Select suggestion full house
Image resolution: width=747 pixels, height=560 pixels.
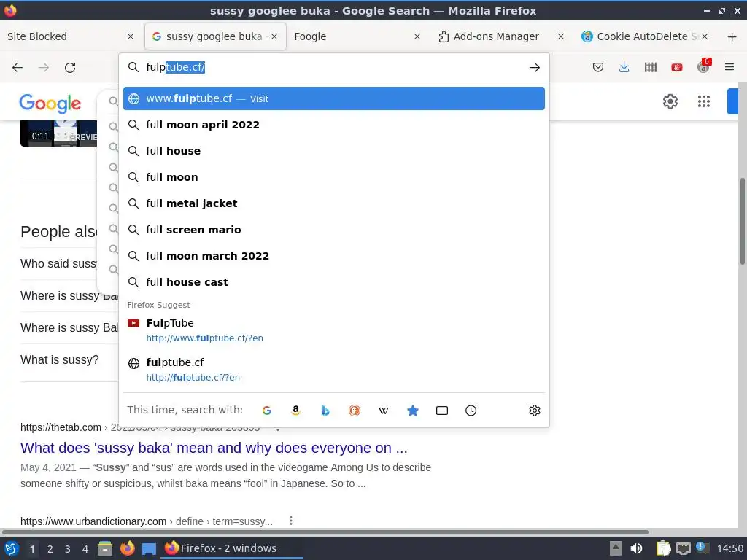(x=334, y=151)
